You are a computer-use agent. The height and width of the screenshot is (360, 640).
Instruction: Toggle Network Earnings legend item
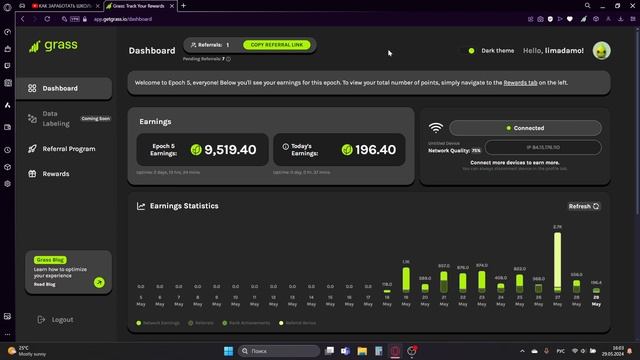[158, 323]
